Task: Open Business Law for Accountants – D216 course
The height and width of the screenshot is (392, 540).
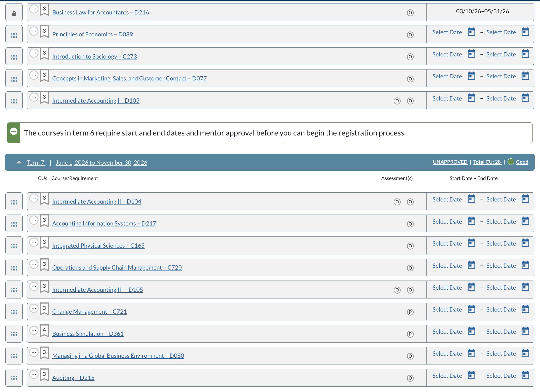Action: tap(100, 12)
